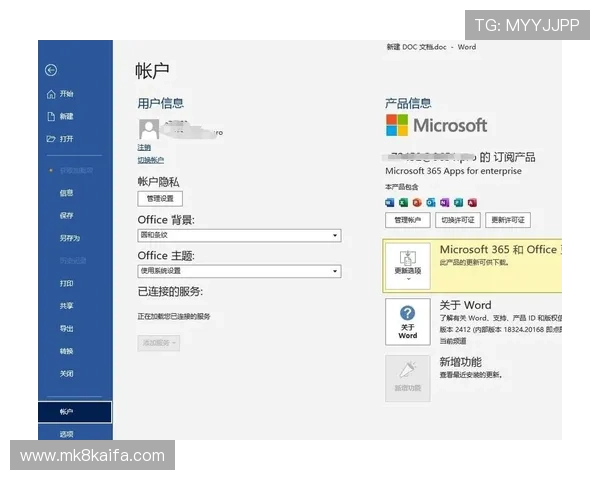600x480 pixels.
Task: Click the 添加服务 dropdown button
Action: tap(158, 343)
